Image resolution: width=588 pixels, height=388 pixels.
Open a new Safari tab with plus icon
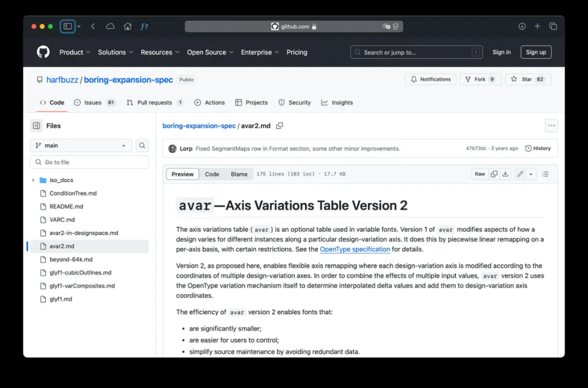coord(537,26)
